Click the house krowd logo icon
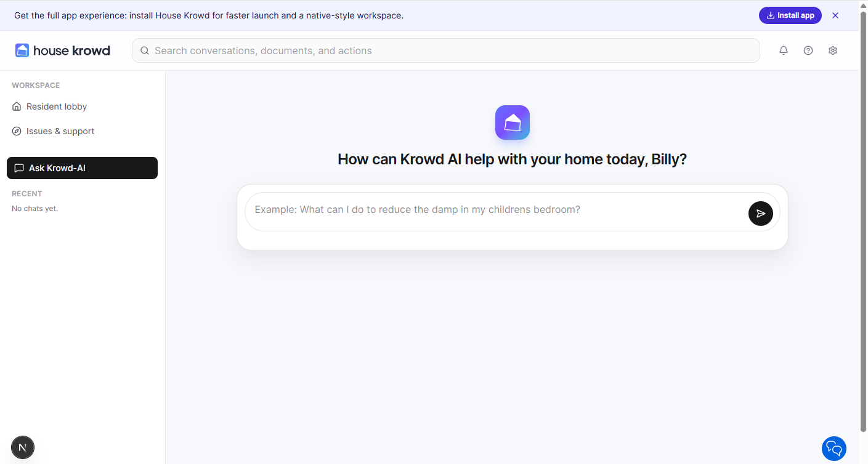 pos(22,50)
